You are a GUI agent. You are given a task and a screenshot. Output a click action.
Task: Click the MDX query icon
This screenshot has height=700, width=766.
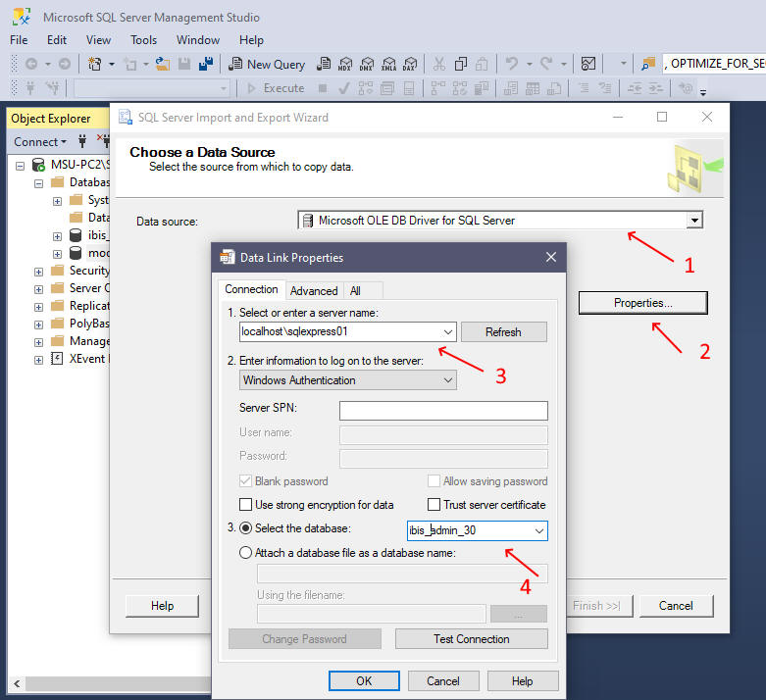click(344, 64)
